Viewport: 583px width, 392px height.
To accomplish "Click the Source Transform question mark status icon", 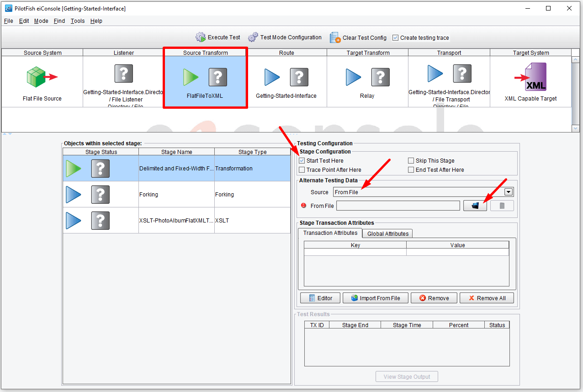I will [218, 77].
